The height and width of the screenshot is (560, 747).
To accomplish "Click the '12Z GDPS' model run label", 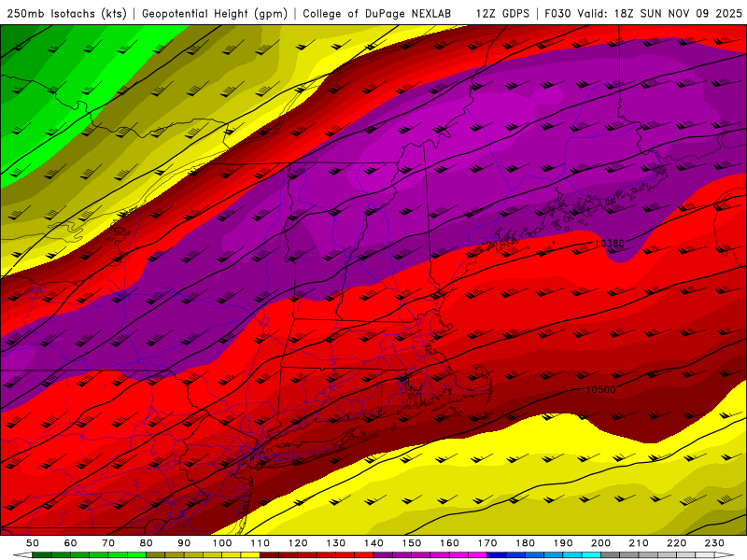I will coord(502,14).
